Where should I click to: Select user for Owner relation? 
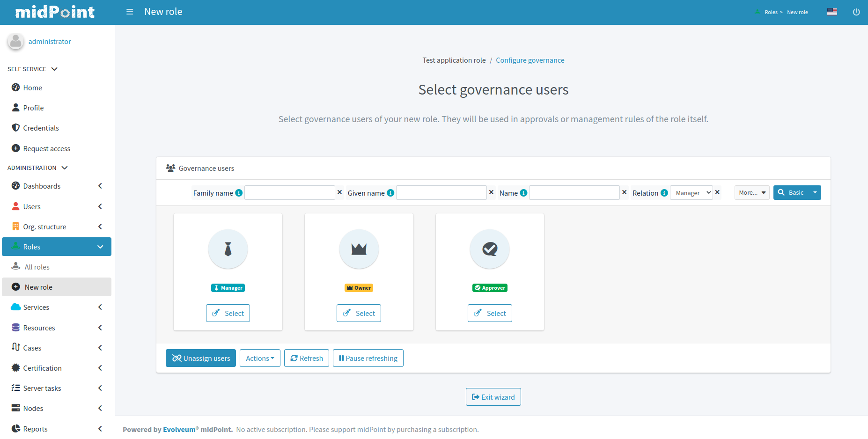click(x=359, y=313)
